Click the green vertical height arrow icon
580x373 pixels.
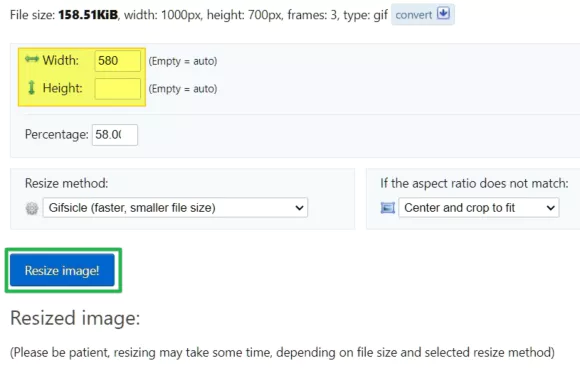[31, 88]
